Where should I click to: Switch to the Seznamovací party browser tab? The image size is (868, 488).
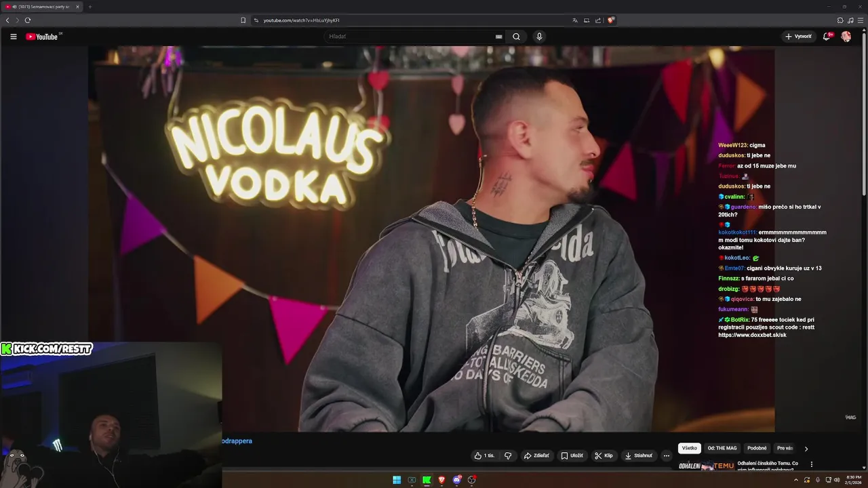42,7
